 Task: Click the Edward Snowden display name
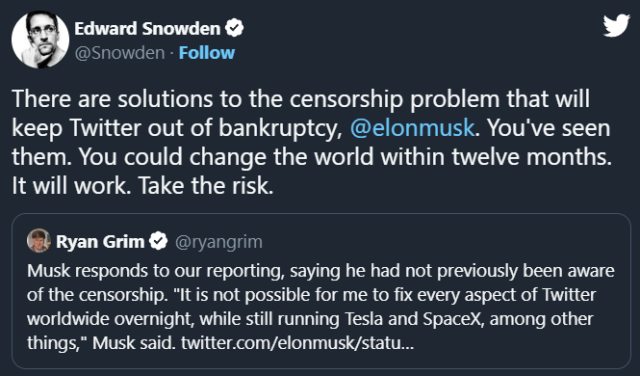pos(147,29)
